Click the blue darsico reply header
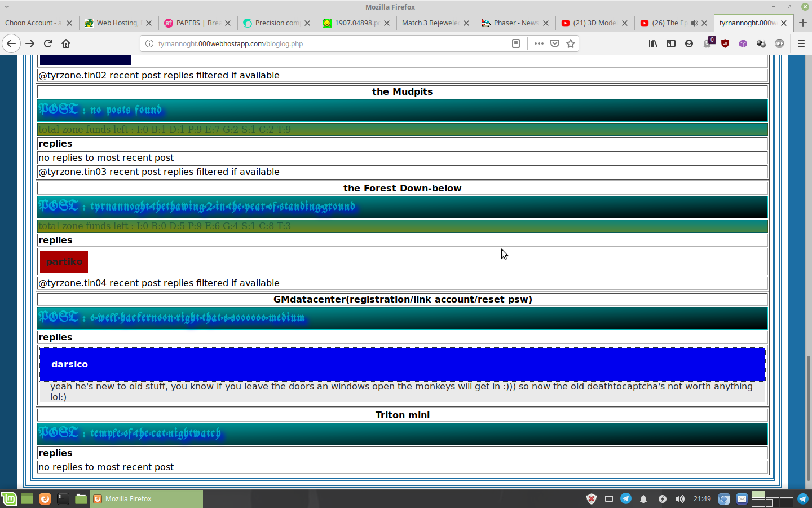 point(403,364)
